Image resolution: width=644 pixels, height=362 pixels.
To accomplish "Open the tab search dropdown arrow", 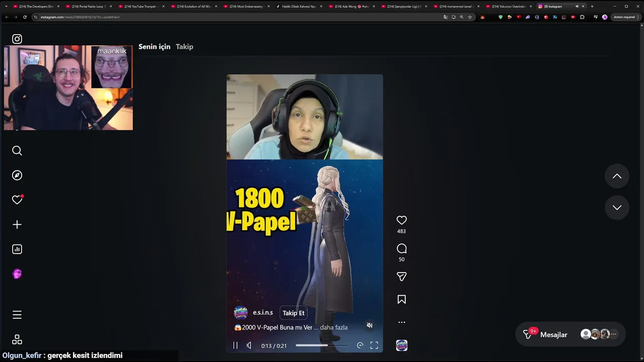I will (x=5, y=7).
